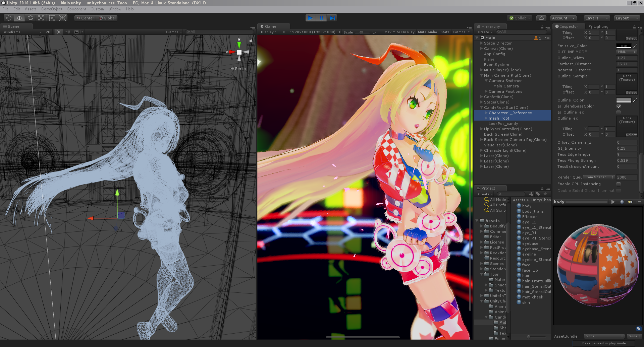The height and width of the screenshot is (347, 644).
Task: Click Create in the Hierarchy panel
Action: pyautogui.click(x=485, y=32)
